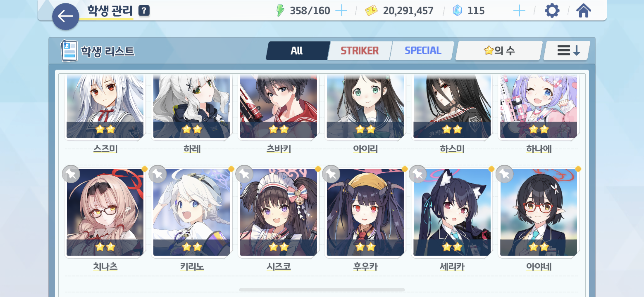Open the settings gear icon

point(552,11)
